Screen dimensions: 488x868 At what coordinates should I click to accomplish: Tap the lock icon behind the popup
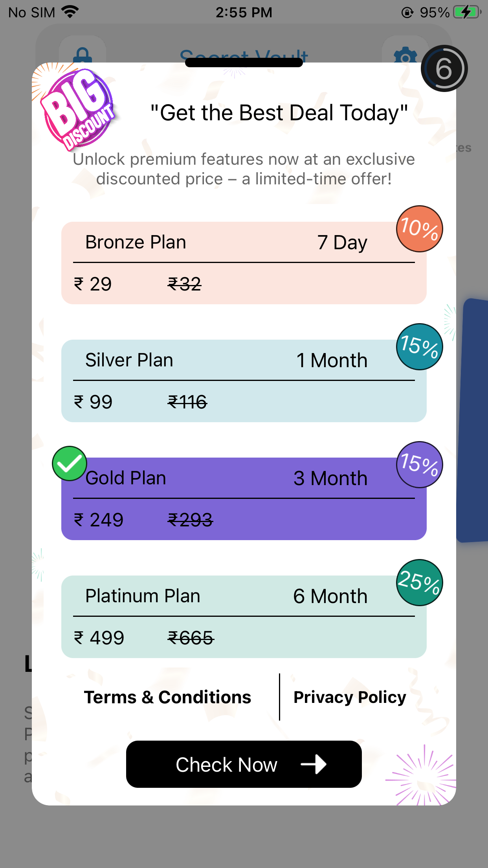[x=83, y=54]
